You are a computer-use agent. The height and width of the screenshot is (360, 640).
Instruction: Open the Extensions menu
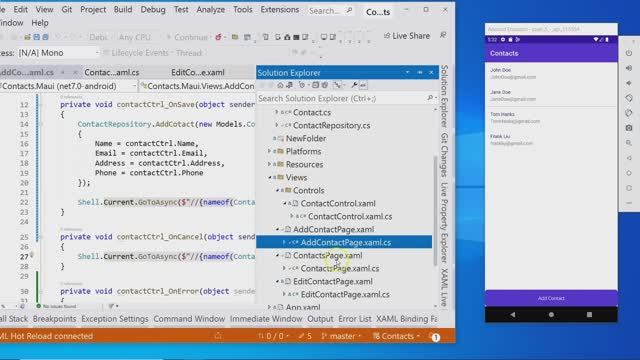pos(280,9)
